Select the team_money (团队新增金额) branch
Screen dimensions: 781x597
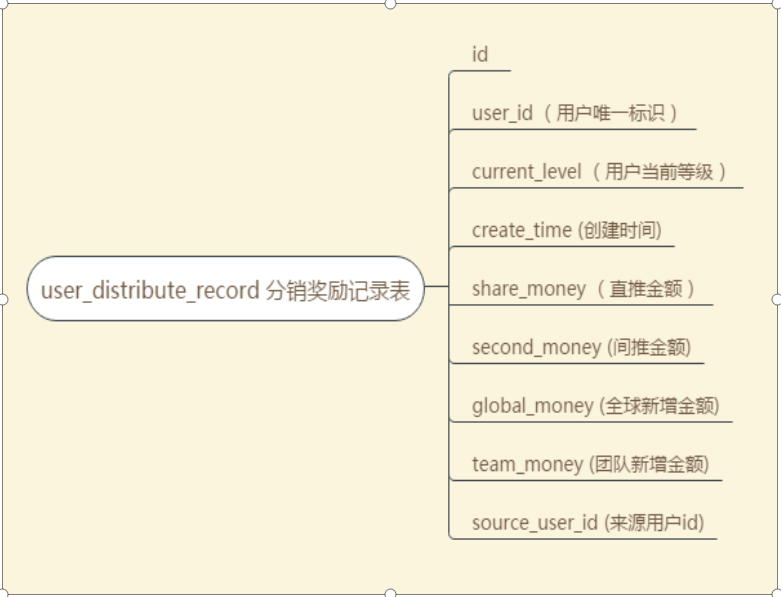[590, 465]
